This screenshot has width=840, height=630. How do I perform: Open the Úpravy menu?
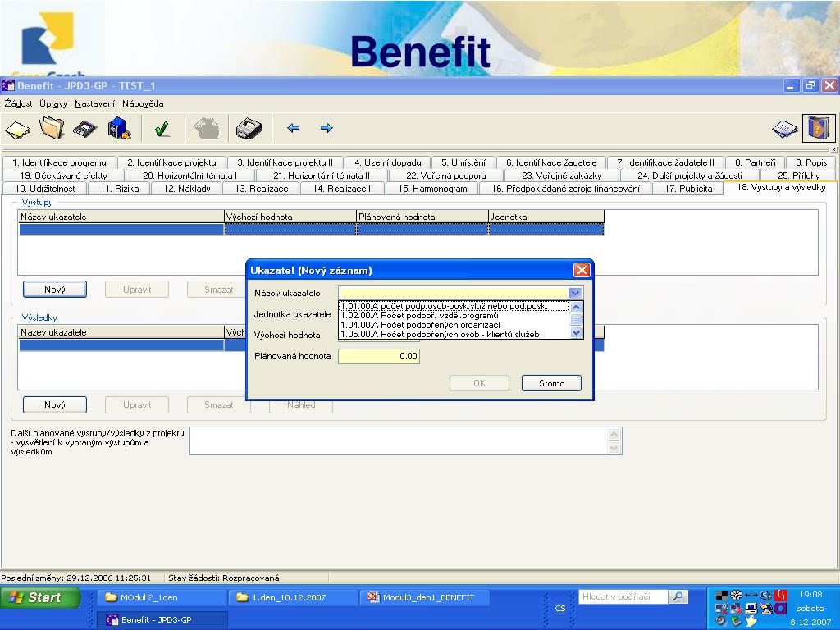[x=53, y=103]
